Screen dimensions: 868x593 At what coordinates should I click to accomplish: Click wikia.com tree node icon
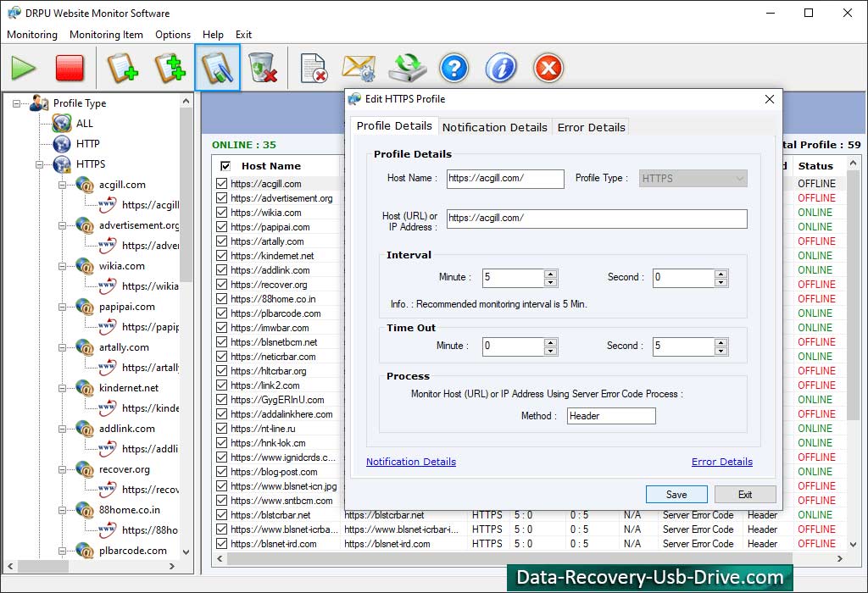click(85, 266)
